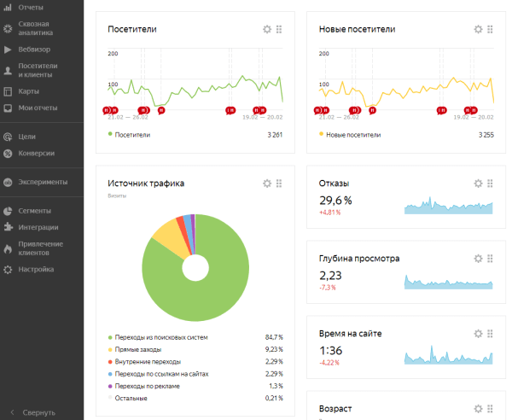512x420 pixels.
Task: Click the drag handle icon on Источник трафика
Action: tap(279, 184)
